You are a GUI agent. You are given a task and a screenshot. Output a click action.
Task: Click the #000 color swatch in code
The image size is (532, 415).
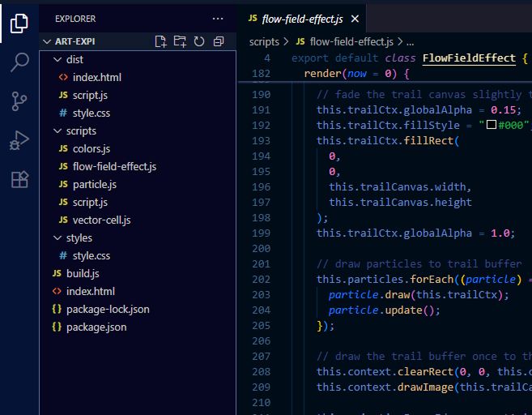tap(491, 125)
